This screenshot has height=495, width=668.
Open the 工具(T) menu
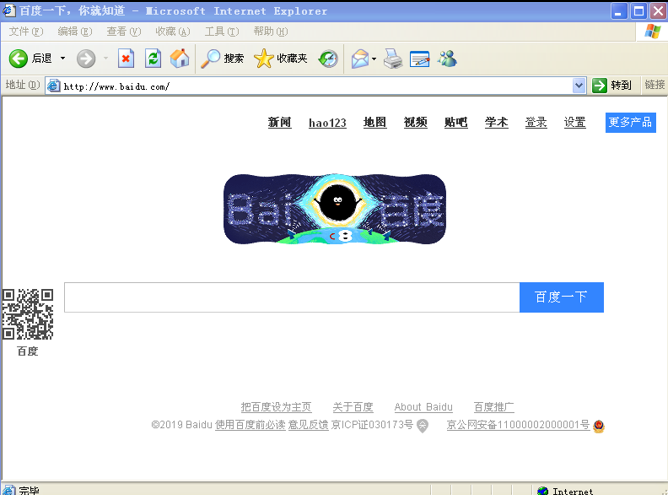pyautogui.click(x=222, y=32)
